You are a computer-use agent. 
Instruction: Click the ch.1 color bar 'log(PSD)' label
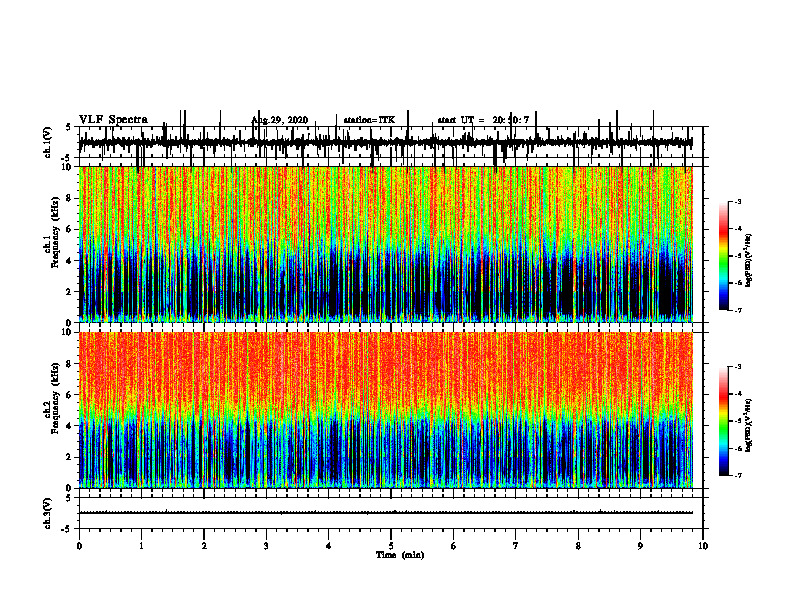pos(748,261)
